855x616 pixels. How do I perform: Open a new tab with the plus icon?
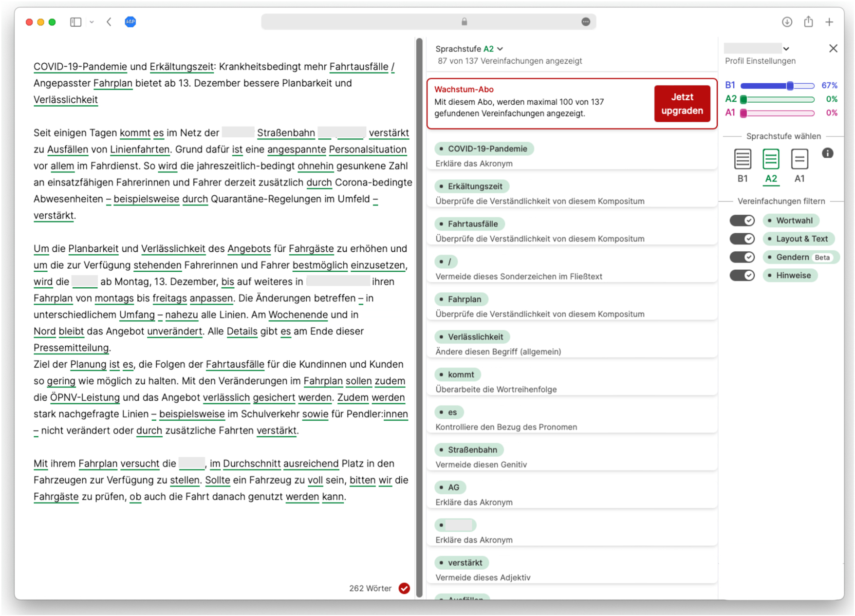pos(830,21)
